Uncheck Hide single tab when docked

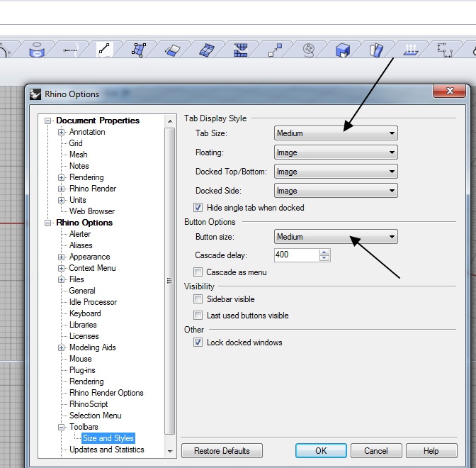click(198, 208)
